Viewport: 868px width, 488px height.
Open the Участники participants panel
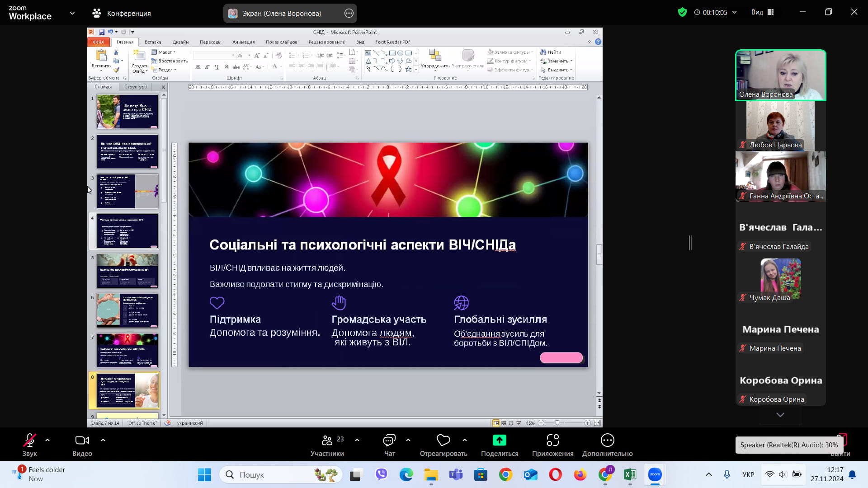click(x=327, y=441)
